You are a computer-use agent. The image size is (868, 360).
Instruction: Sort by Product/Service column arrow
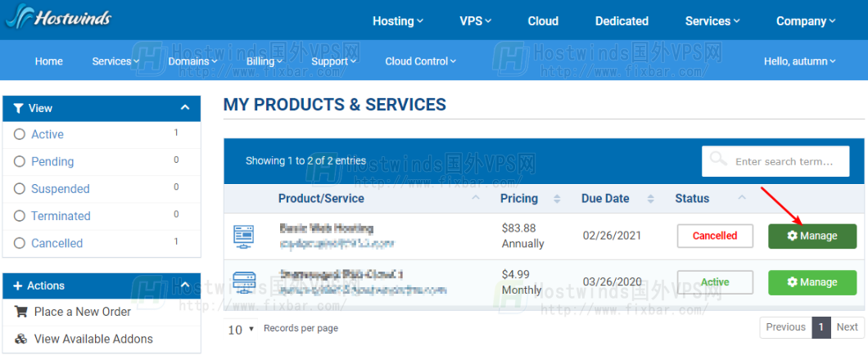click(476, 198)
